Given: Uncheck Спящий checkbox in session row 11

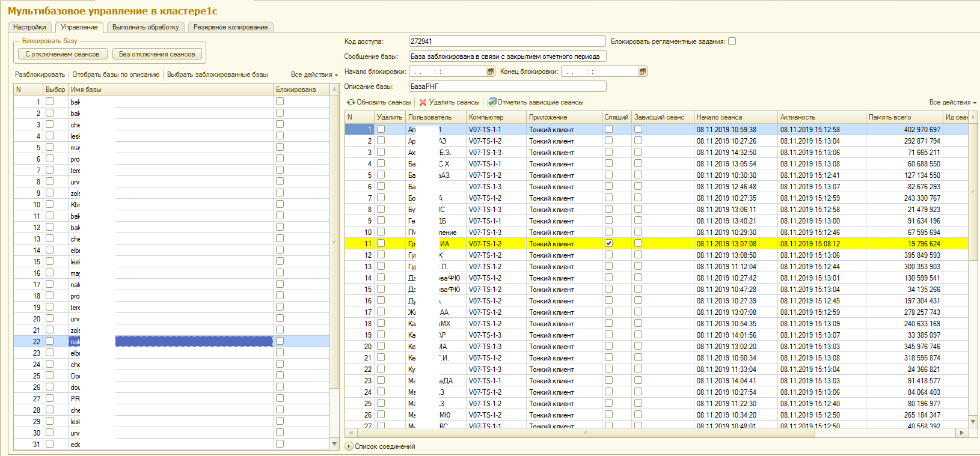Looking at the screenshot, I should tap(608, 243).
